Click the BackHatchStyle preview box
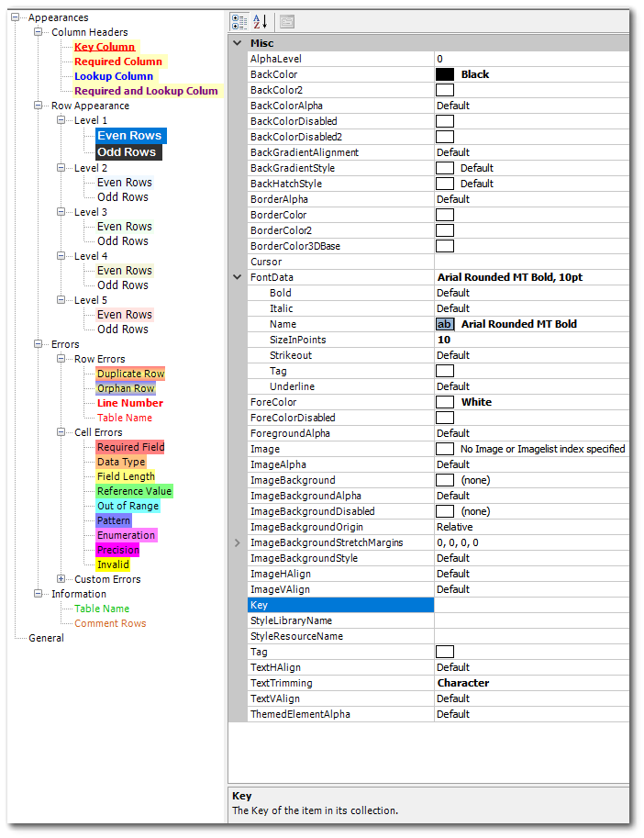 click(445, 184)
